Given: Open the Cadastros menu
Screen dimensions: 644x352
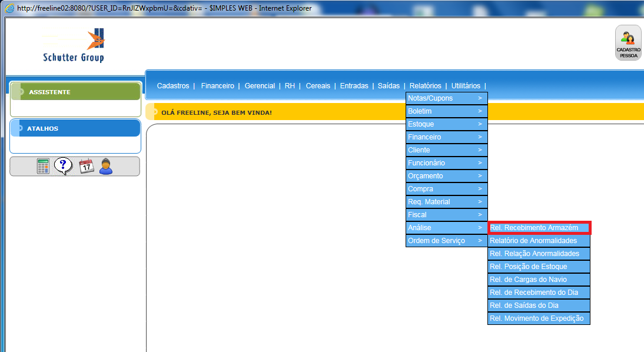Looking at the screenshot, I should pos(173,86).
